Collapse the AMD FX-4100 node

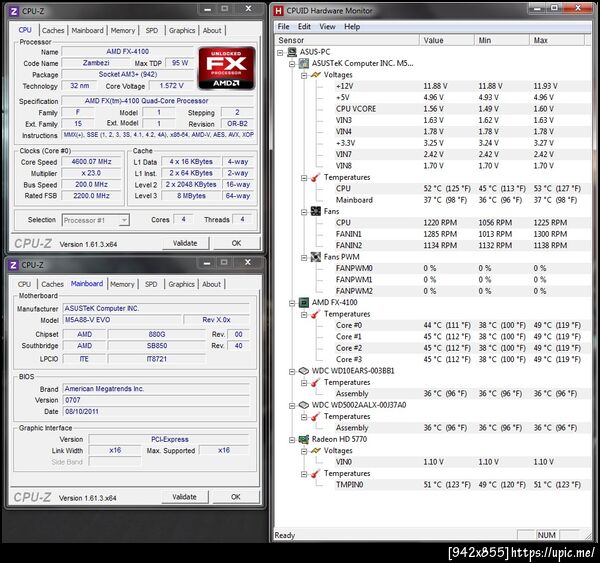point(292,303)
